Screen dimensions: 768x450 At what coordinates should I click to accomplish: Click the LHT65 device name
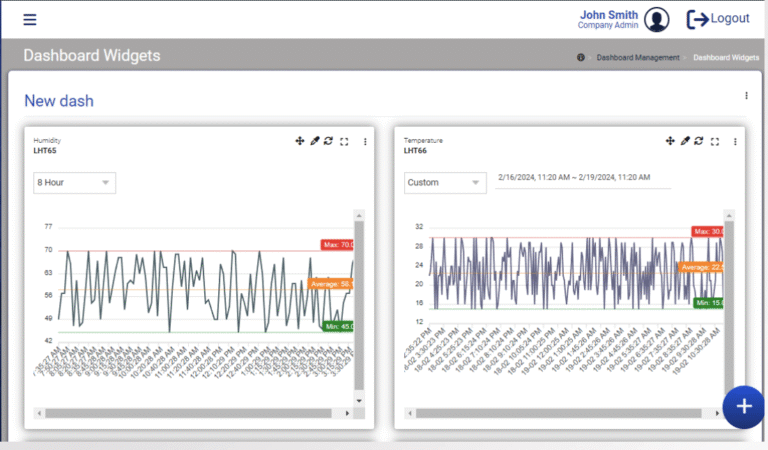pyautogui.click(x=45, y=150)
